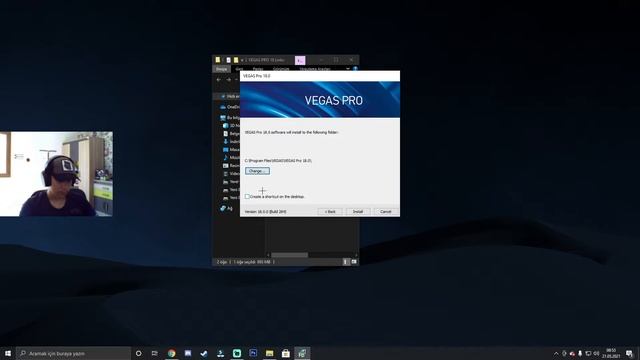Click the Install button in VEGAS Pro installer
Screen dimensions: 640x360
(x=358, y=211)
